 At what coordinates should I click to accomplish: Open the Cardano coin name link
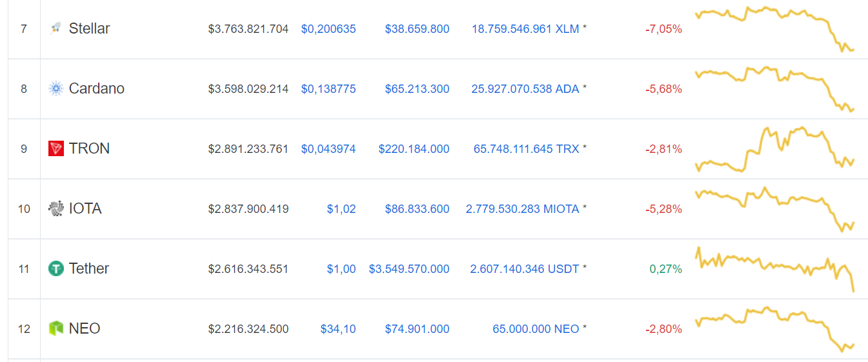pos(96,88)
